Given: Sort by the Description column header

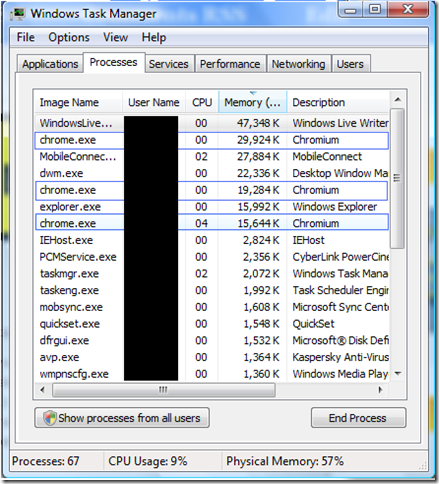Looking at the screenshot, I should 338,102.
